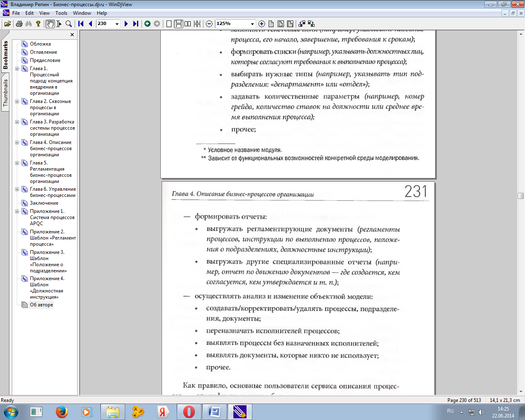The height and width of the screenshot is (420, 525).
Task: Open the Help menu
Action: tap(102, 13)
